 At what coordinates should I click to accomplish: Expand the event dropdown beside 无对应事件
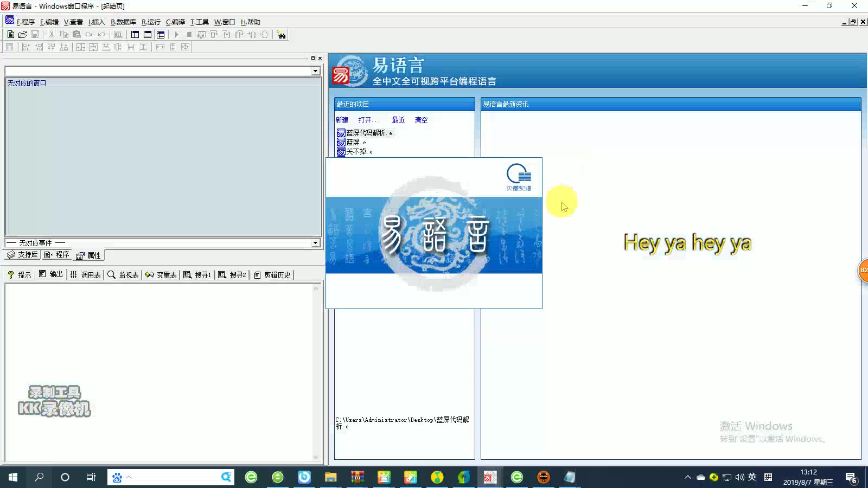315,243
